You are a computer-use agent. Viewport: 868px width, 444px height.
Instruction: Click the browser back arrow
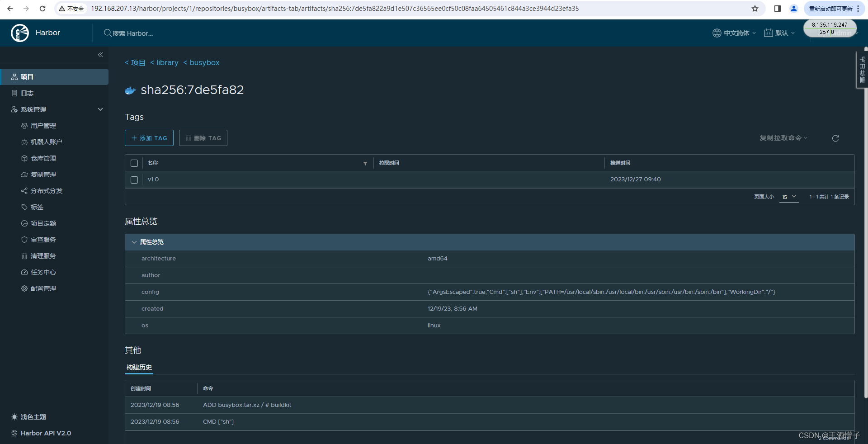(10, 9)
